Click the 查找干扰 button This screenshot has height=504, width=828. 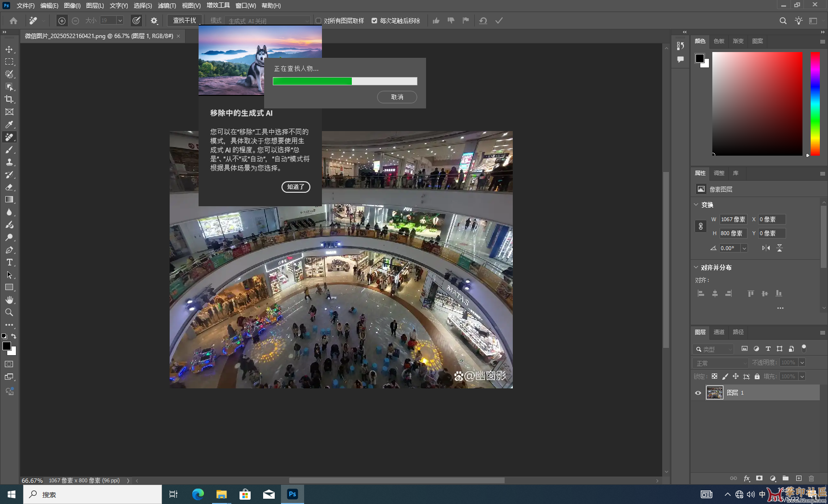(x=185, y=21)
